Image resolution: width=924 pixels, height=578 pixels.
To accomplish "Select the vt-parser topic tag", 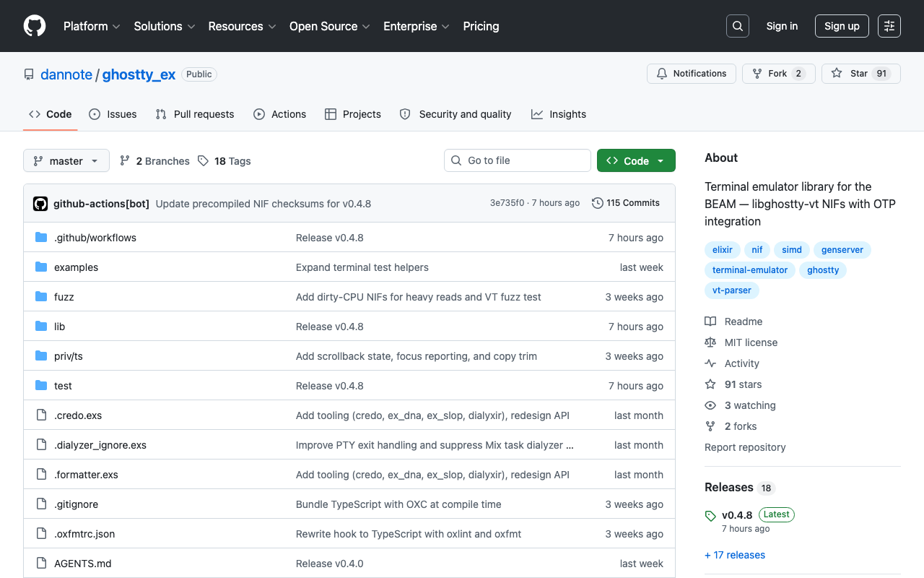I will 732,290.
